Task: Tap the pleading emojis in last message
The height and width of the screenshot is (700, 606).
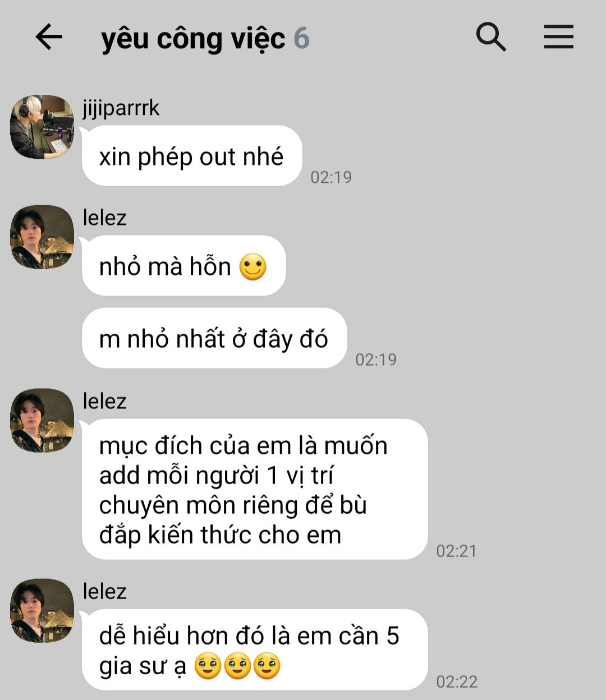Action: click(237, 666)
